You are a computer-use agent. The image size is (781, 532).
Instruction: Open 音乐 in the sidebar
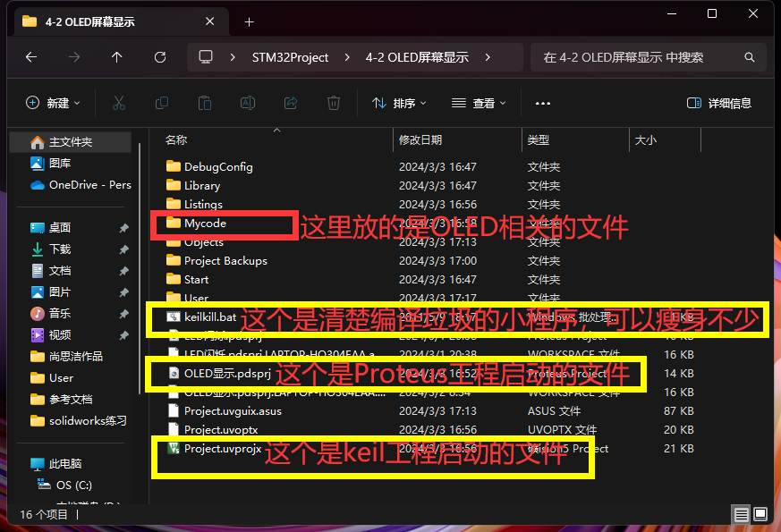pyautogui.click(x=60, y=313)
